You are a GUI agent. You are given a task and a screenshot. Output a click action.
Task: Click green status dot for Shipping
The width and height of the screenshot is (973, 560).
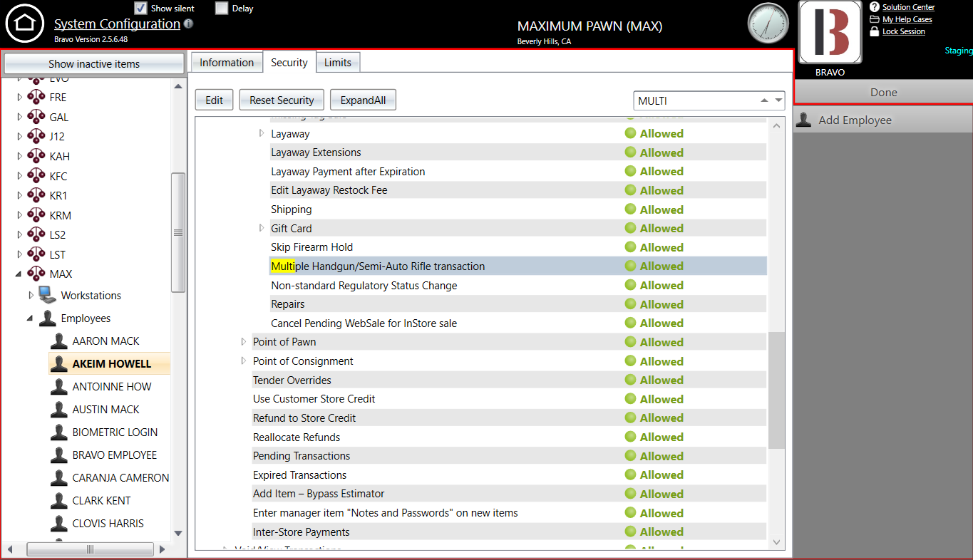pos(631,209)
